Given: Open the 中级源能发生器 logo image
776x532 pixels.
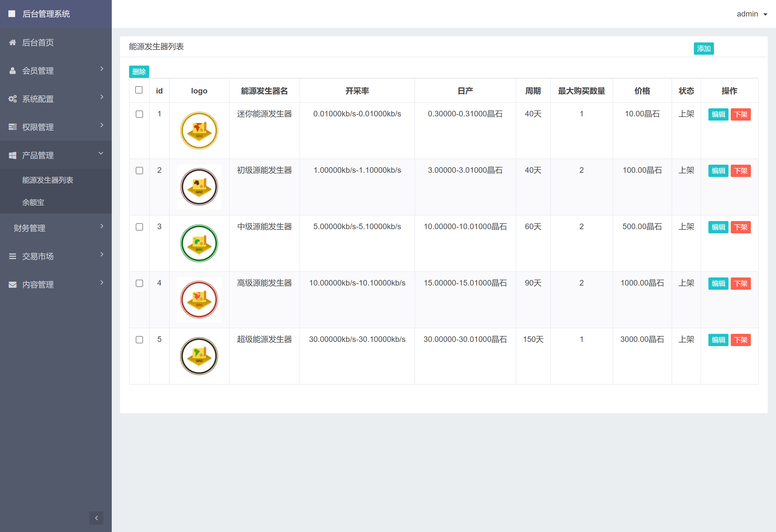Looking at the screenshot, I should pos(199,243).
